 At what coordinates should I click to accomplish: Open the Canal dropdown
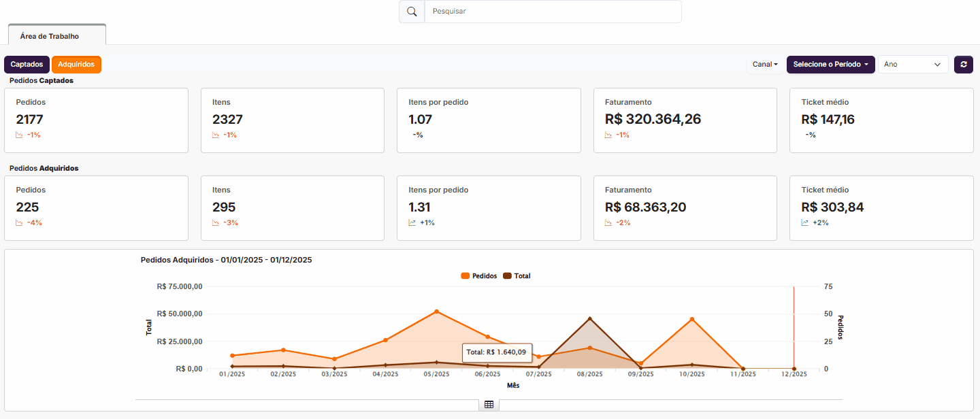(x=765, y=65)
